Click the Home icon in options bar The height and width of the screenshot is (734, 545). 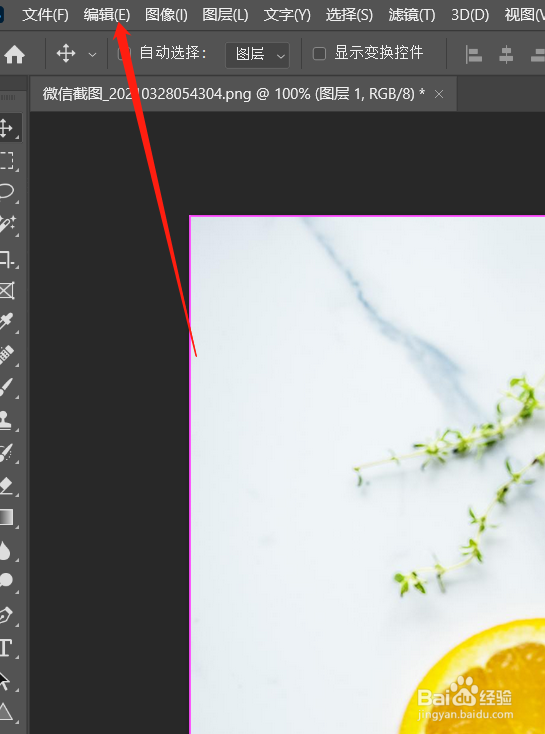pyautogui.click(x=15, y=54)
